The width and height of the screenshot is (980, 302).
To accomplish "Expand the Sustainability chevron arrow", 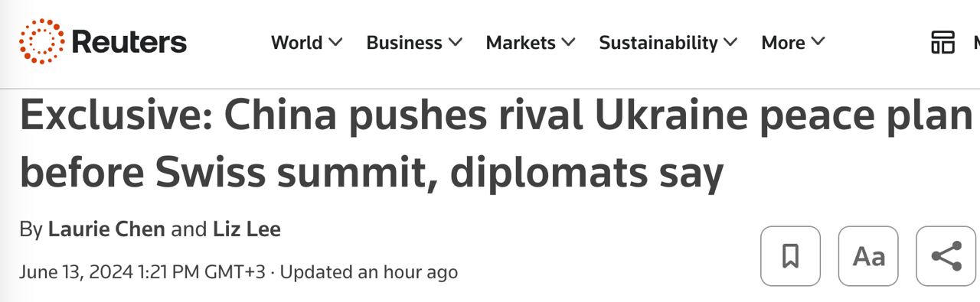I will click(730, 43).
